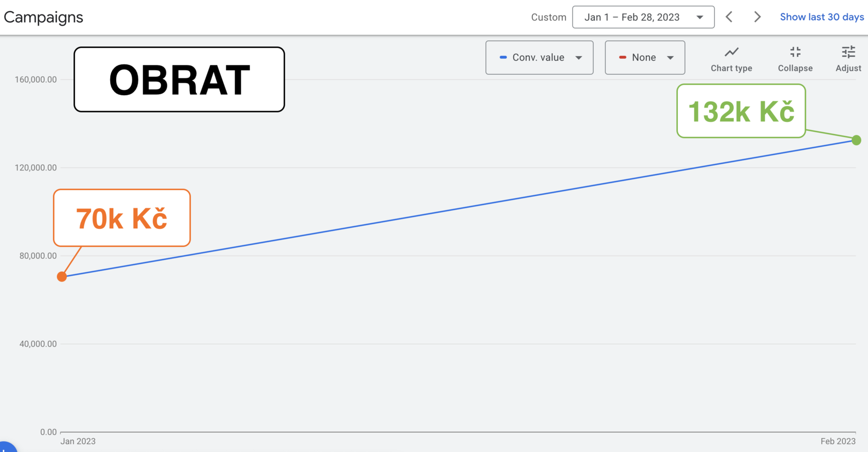This screenshot has width=868, height=452.
Task: Open the None secondary metric dropdown
Action: [x=645, y=57]
